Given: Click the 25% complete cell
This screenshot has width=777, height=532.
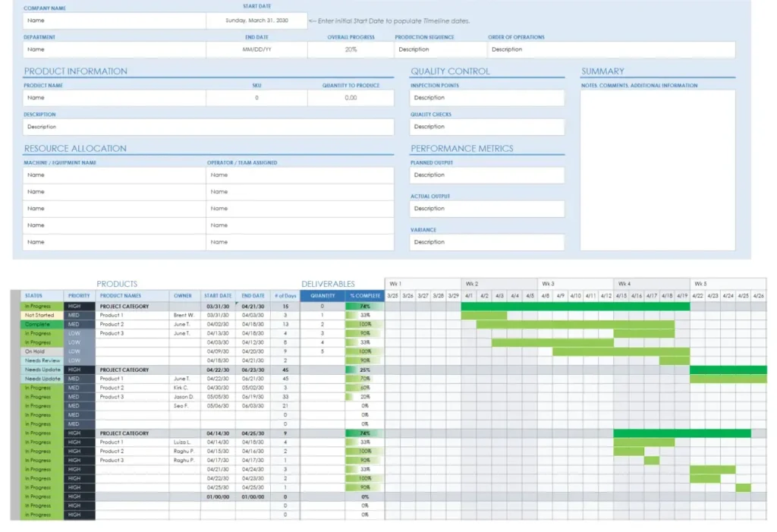Looking at the screenshot, I should 365,370.
